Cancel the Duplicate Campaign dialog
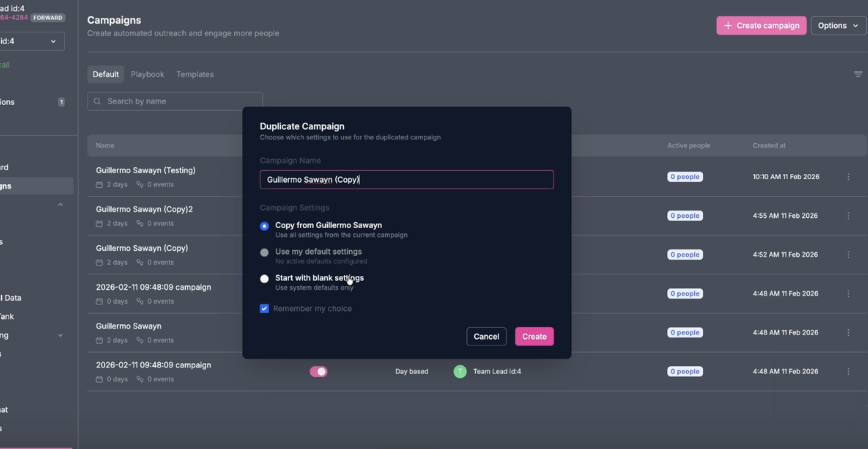The height and width of the screenshot is (449, 868). click(486, 336)
